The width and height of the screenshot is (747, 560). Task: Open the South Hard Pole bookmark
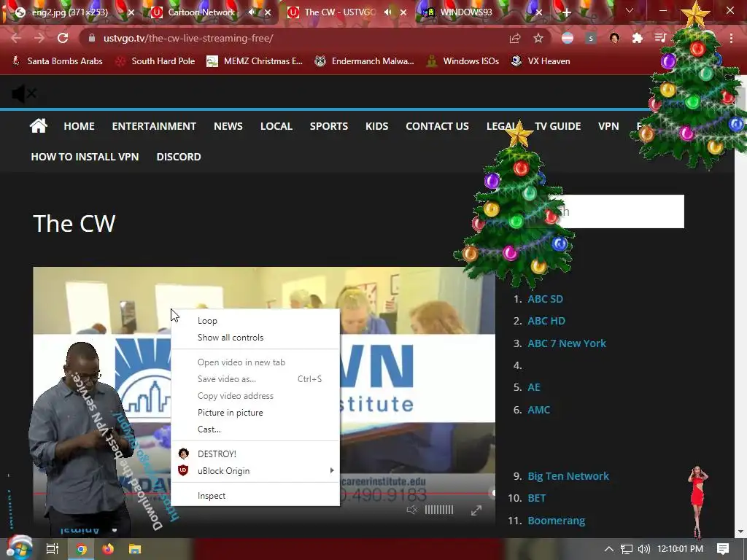tap(156, 61)
